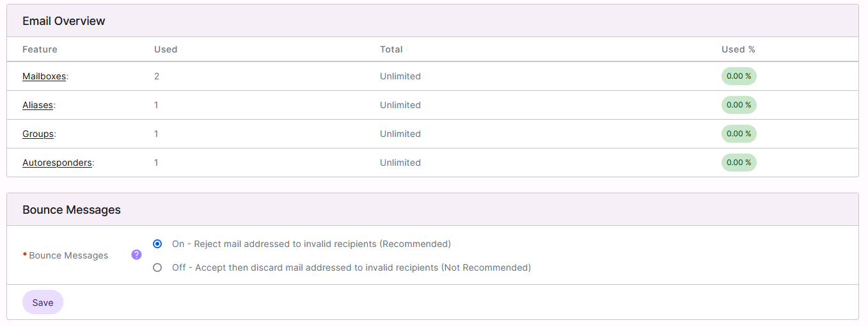
Task: Click the Email Overview panel heading
Action: click(x=64, y=21)
